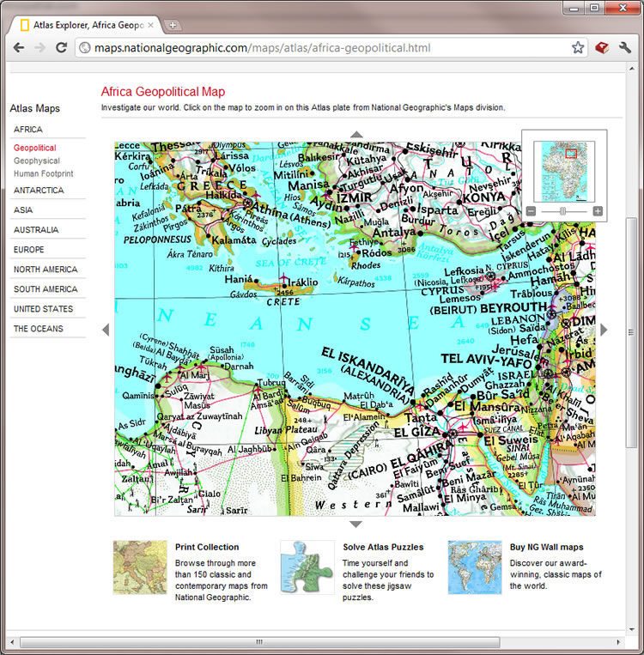The image size is (644, 655).
Task: Click the browser Forward arrow
Action: coord(40,47)
